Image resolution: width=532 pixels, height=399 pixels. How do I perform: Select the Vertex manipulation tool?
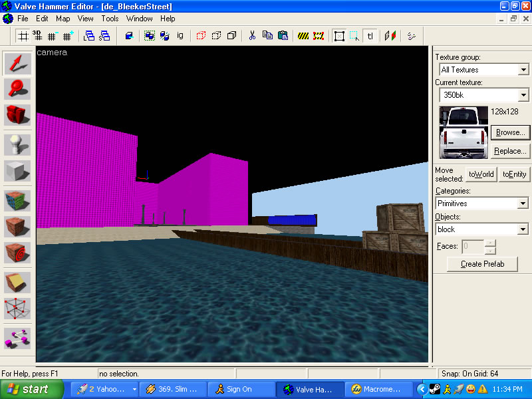[17, 307]
